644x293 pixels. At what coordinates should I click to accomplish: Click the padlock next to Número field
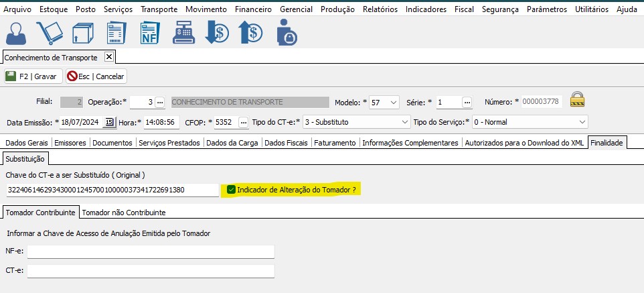point(577,100)
